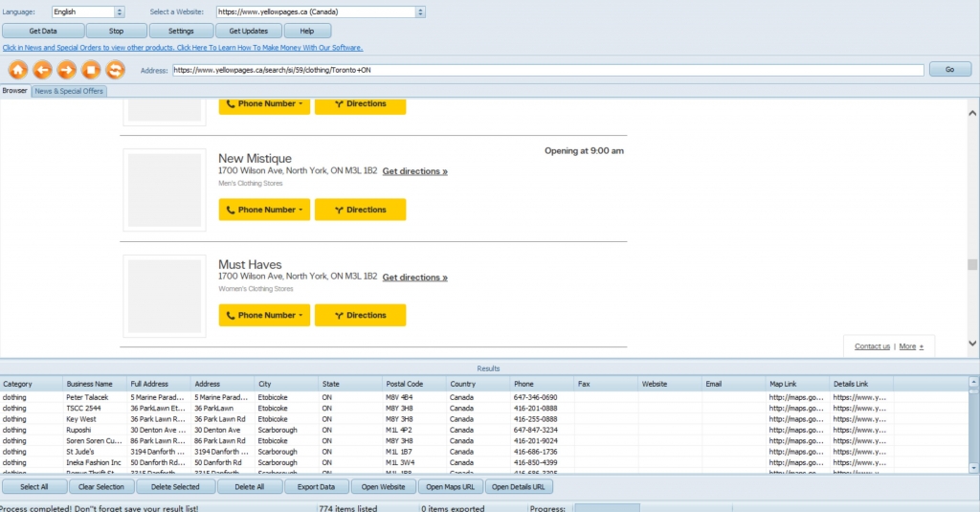Click Women's Clothing Stores category text
Image resolution: width=980 pixels, height=512 pixels.
(x=256, y=289)
